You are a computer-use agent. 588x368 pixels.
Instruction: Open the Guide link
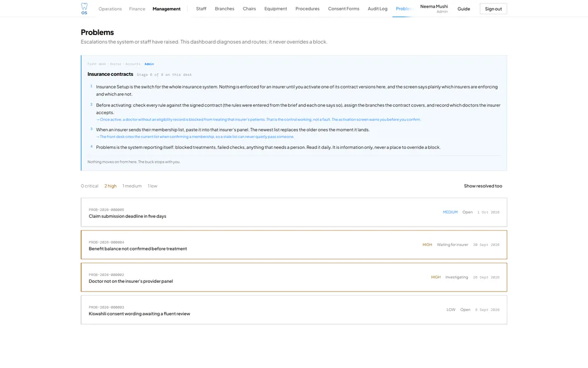pyautogui.click(x=463, y=9)
